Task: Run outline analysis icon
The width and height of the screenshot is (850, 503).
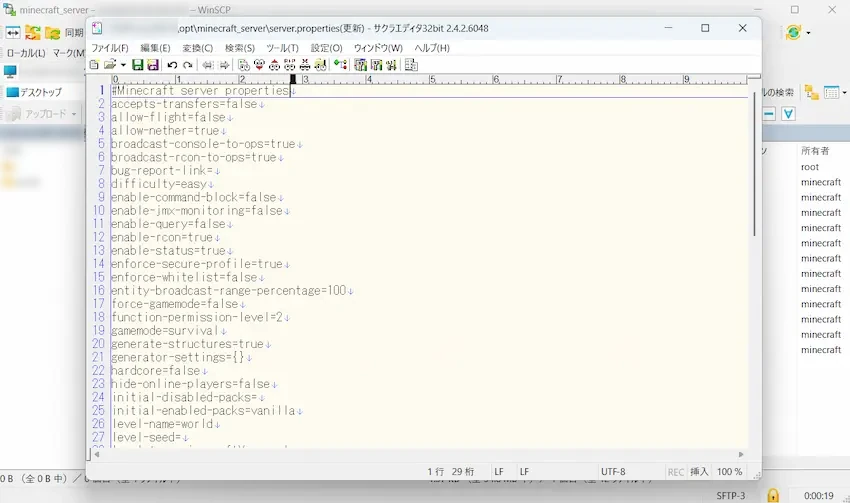Action: coord(340,65)
